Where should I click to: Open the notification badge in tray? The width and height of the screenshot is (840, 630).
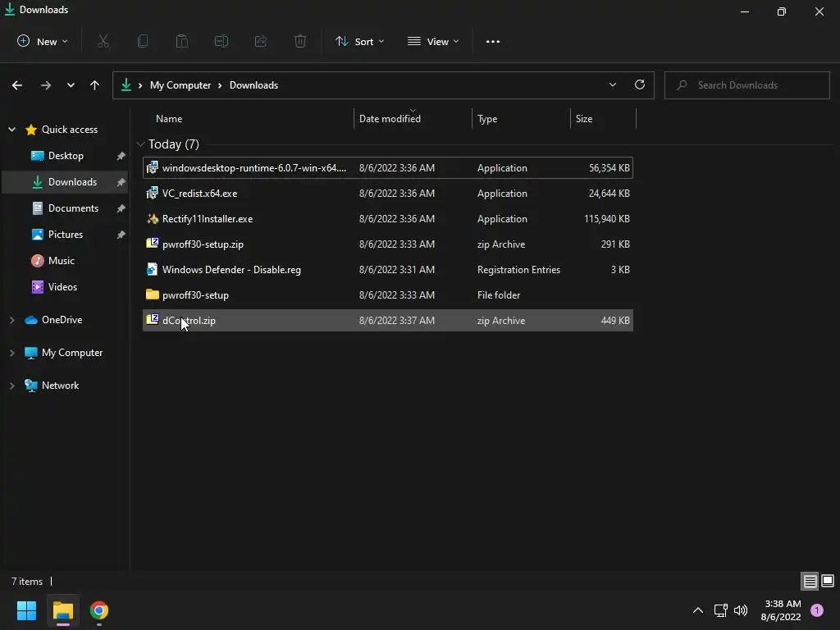click(817, 610)
